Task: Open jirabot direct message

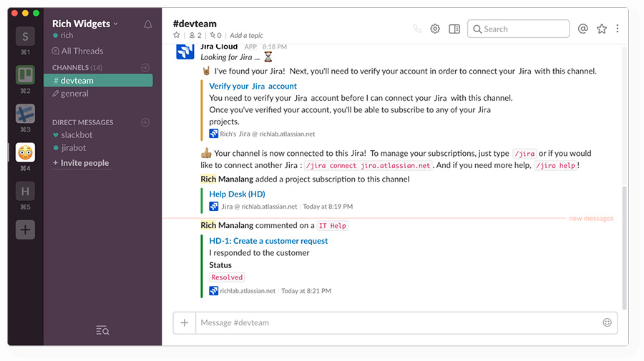Action: pyautogui.click(x=70, y=148)
